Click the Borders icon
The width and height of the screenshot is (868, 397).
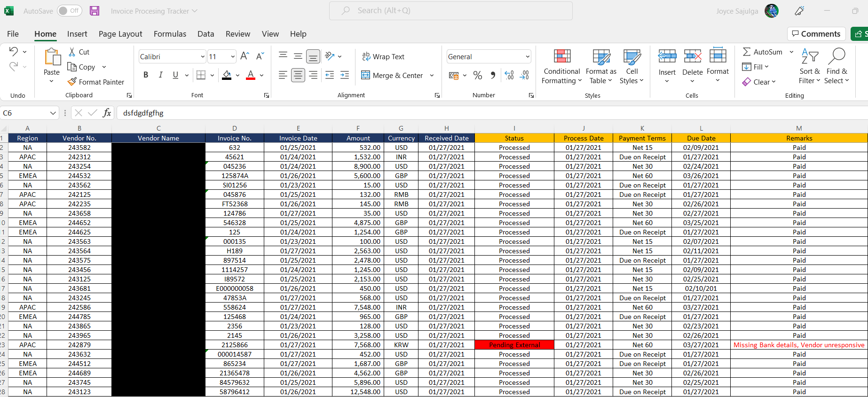point(201,75)
